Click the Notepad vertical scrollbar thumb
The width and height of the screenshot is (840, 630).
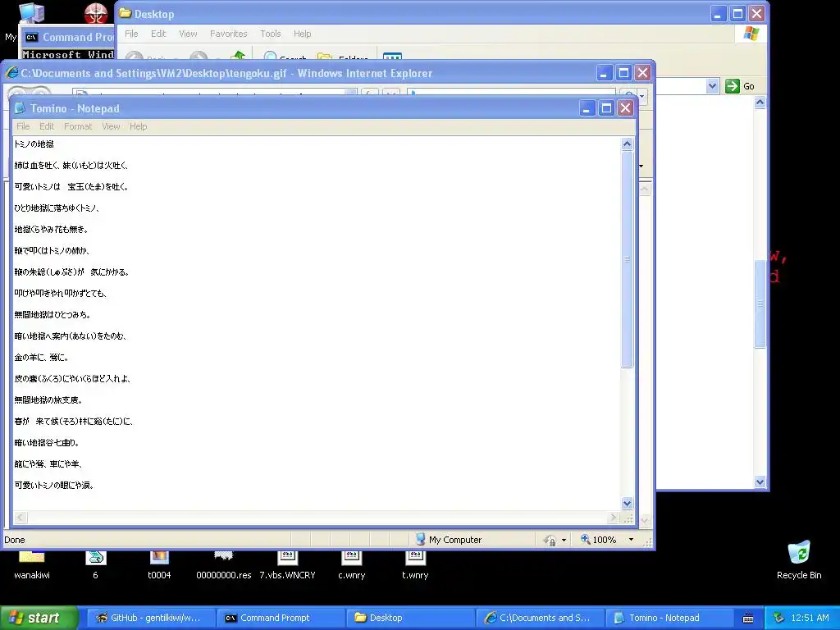[x=627, y=258]
